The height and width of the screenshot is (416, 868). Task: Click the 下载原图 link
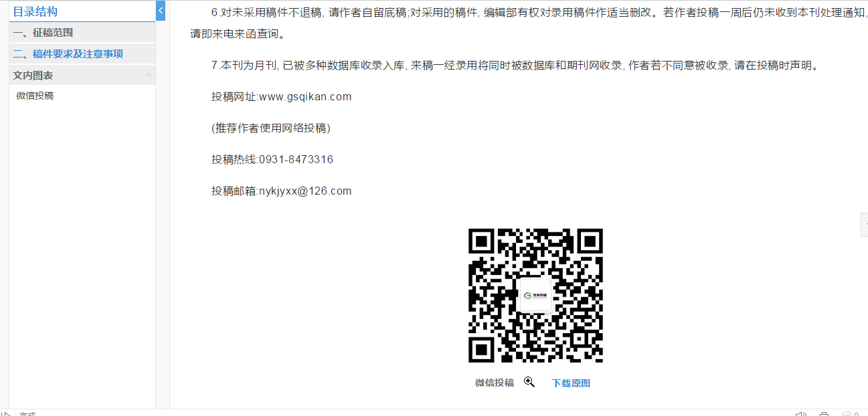click(571, 383)
